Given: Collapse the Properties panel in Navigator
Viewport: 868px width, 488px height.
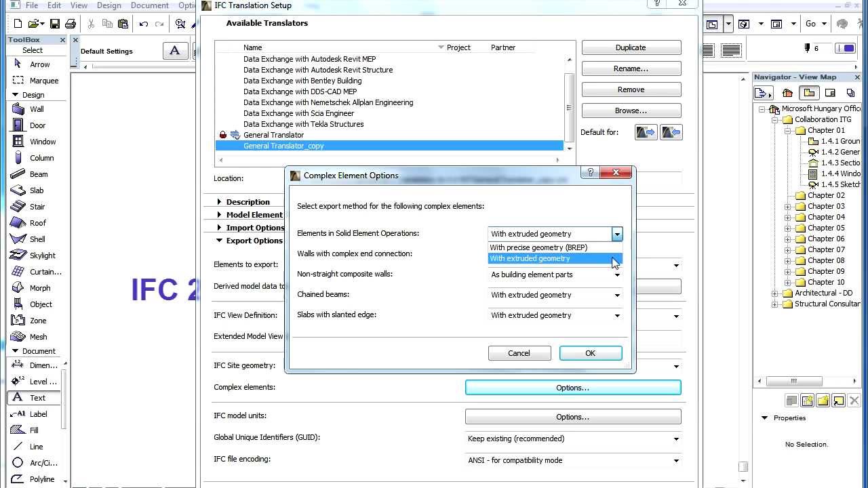Looking at the screenshot, I should coord(764,418).
